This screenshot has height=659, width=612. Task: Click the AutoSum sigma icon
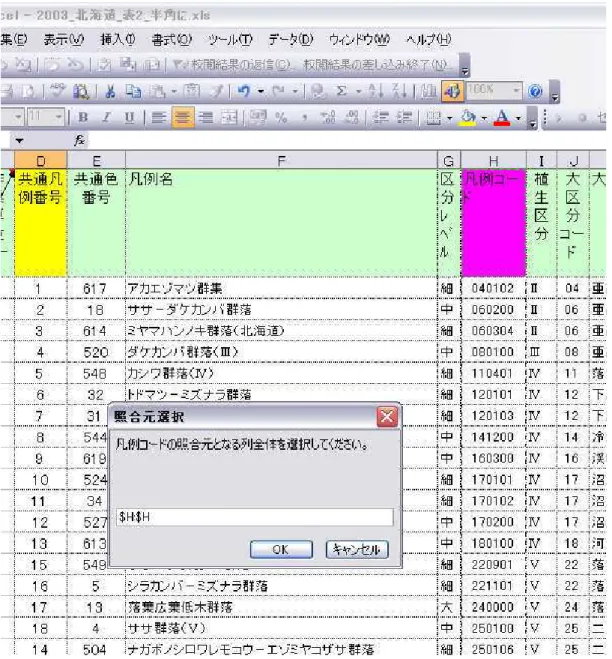(x=342, y=91)
